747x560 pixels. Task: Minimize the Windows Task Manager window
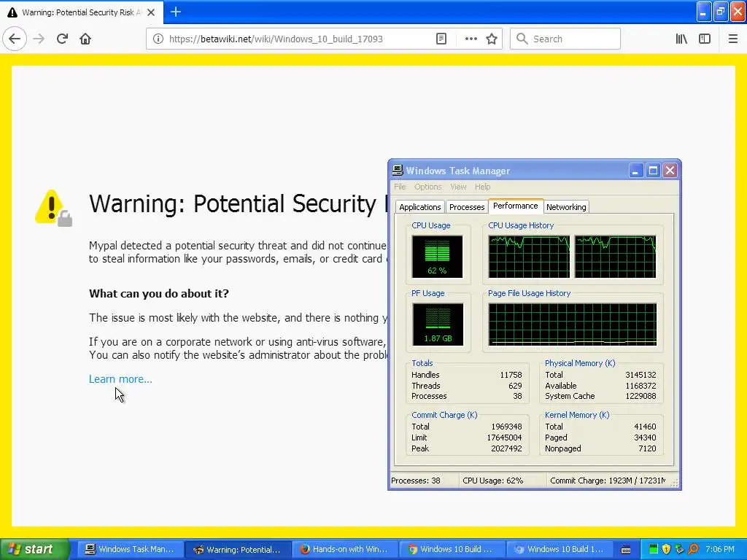[635, 171]
